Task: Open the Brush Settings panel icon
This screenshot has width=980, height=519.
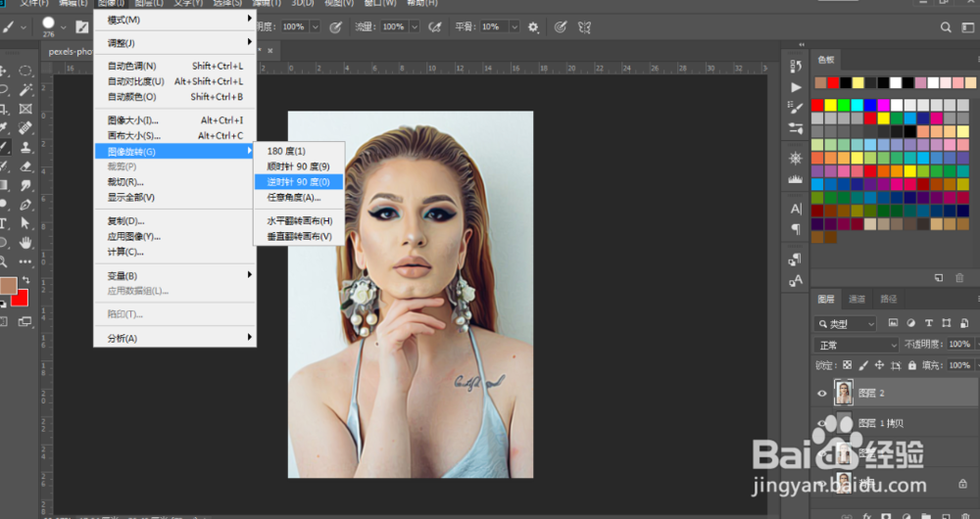Action: pos(796,108)
